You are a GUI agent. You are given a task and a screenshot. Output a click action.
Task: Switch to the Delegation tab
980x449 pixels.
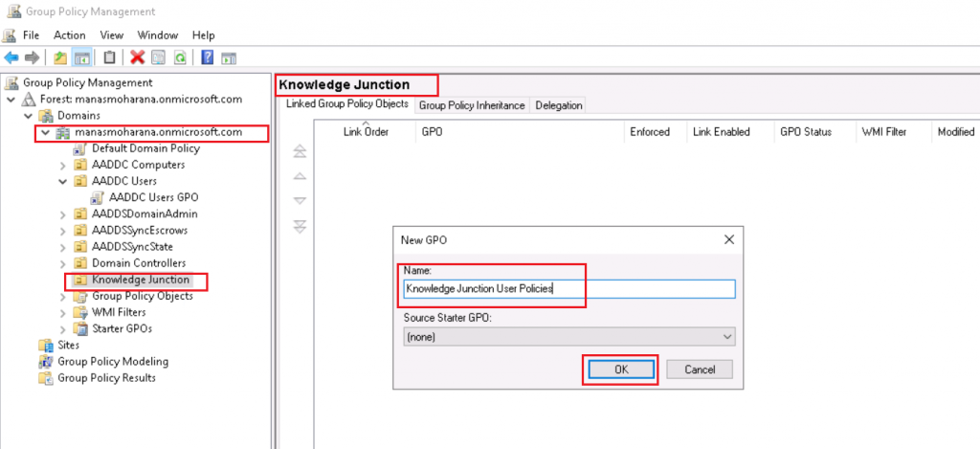(558, 105)
